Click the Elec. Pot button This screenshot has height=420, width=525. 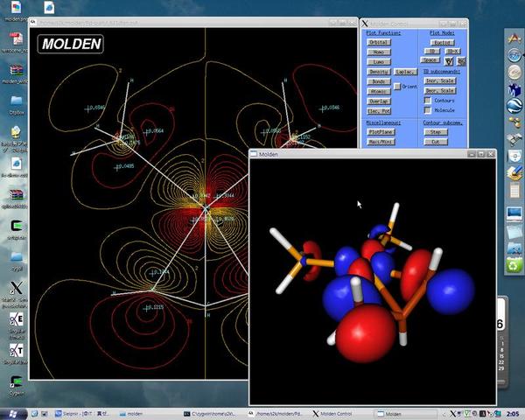379,111
